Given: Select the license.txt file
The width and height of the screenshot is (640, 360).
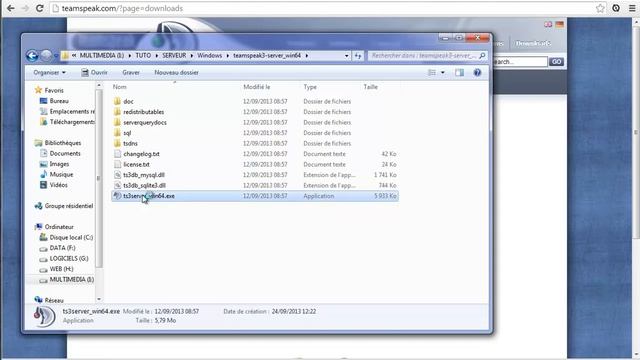Looking at the screenshot, I should click(136, 164).
